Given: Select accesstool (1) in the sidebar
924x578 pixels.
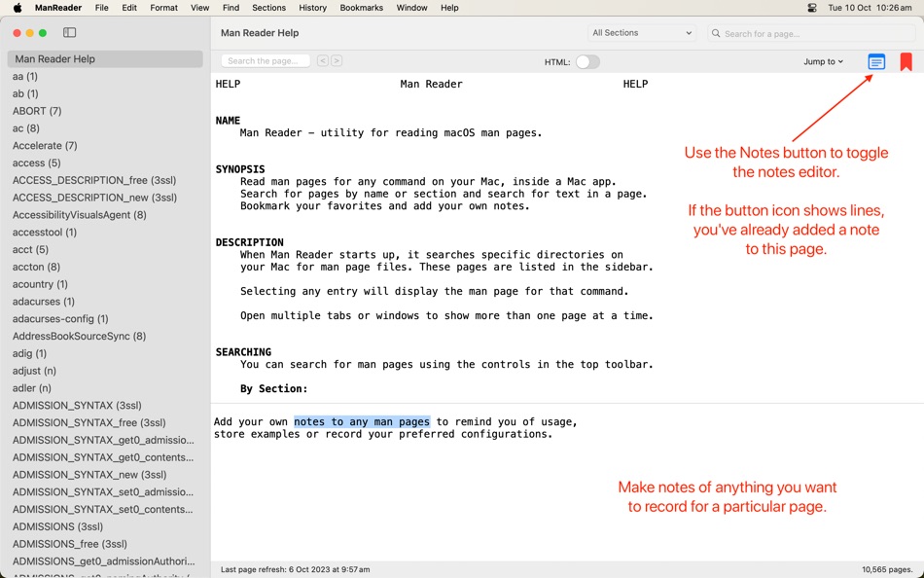Looking at the screenshot, I should 105,232.
